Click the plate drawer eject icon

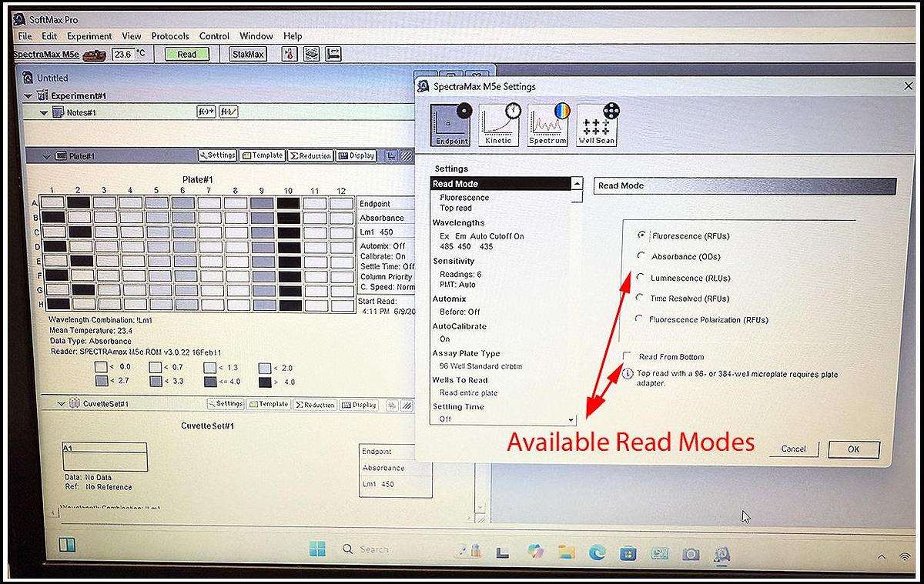(x=332, y=54)
